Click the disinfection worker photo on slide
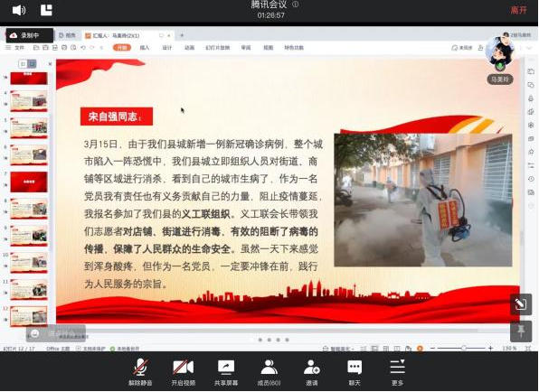Image resolution: width=539 pixels, height=392 pixels. [423, 201]
